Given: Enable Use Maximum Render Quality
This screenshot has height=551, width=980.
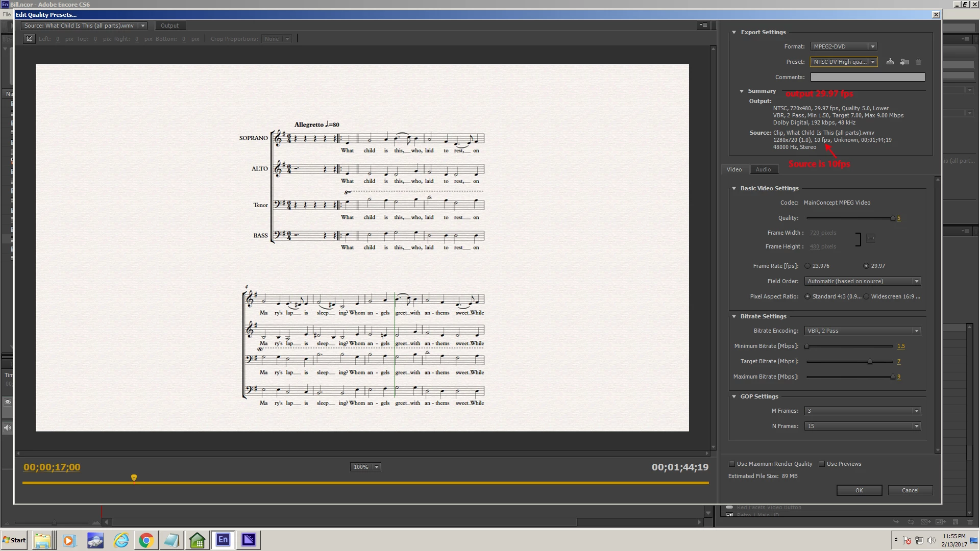Looking at the screenshot, I should coord(732,464).
